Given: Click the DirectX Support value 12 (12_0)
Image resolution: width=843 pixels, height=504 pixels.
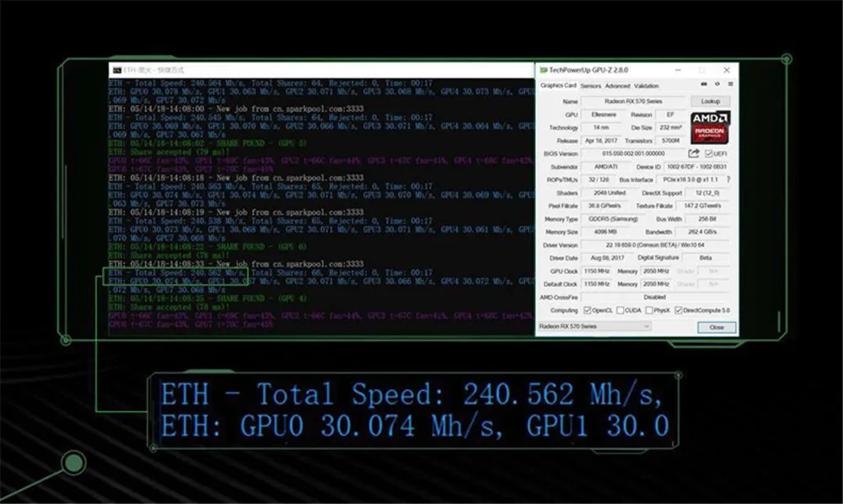Looking at the screenshot, I should 707,193.
